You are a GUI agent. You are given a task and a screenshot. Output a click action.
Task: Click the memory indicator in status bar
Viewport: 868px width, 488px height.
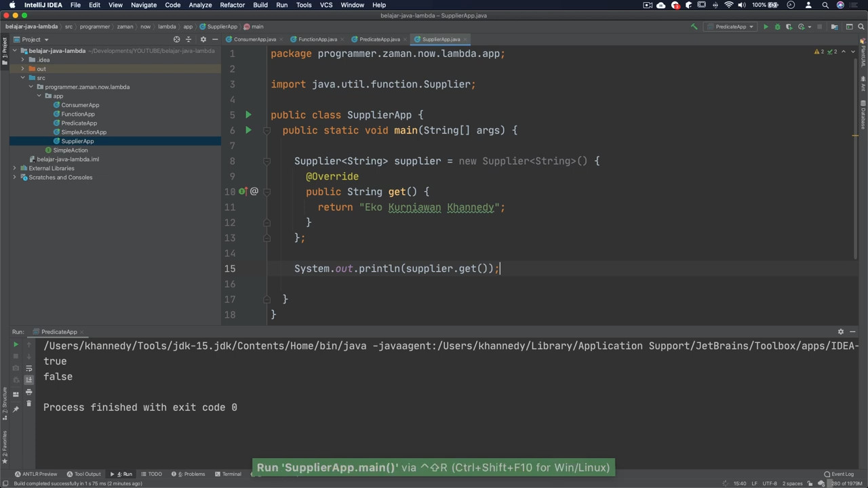844,483
